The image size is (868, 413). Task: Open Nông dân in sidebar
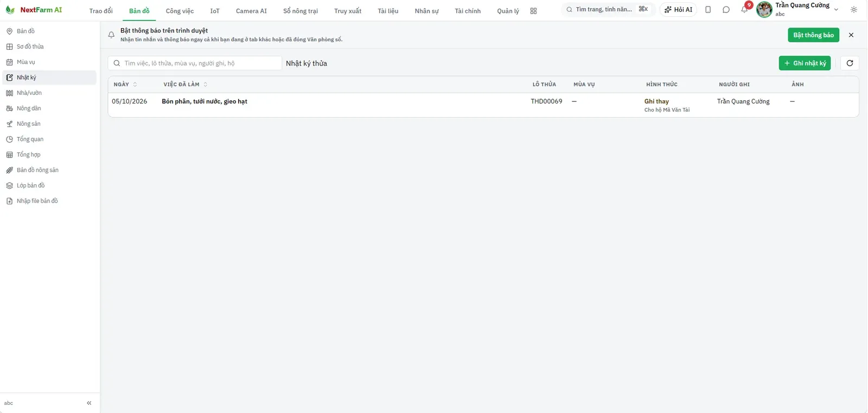pyautogui.click(x=49, y=108)
